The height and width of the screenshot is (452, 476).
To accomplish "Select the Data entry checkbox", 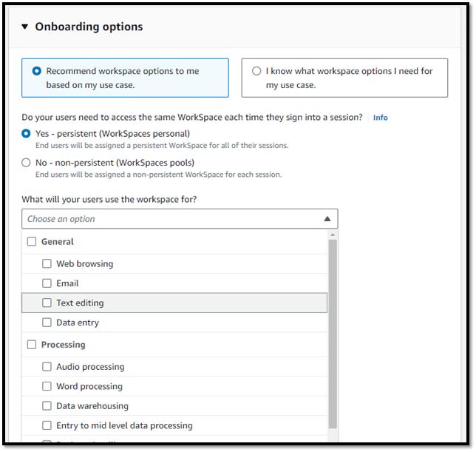I will [x=47, y=323].
